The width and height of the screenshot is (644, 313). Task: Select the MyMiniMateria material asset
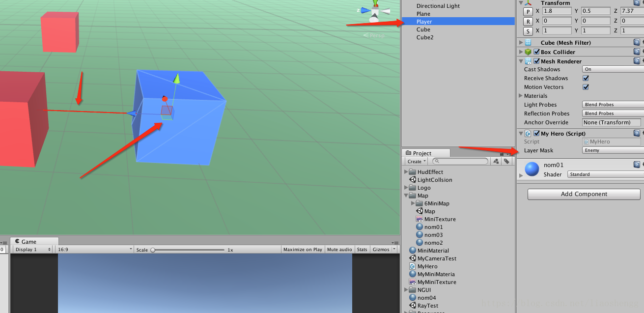click(432, 274)
